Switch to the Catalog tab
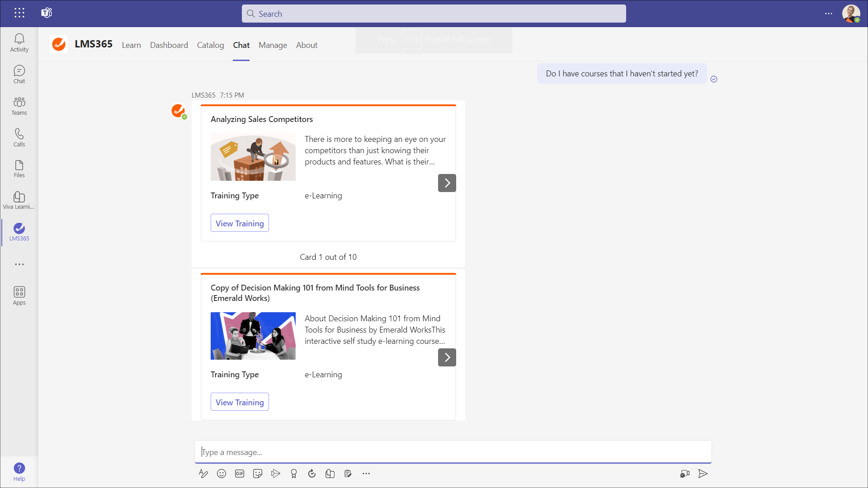The height and width of the screenshot is (488, 868). pyautogui.click(x=210, y=45)
